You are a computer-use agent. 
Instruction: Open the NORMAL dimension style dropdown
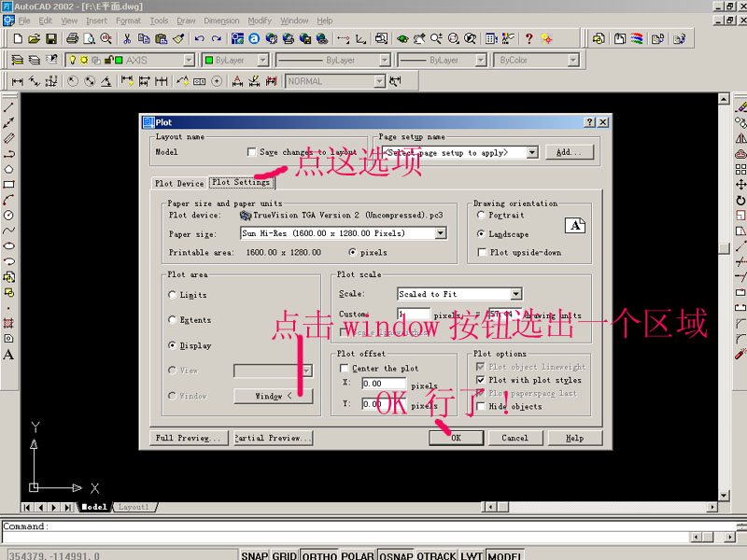(379, 81)
